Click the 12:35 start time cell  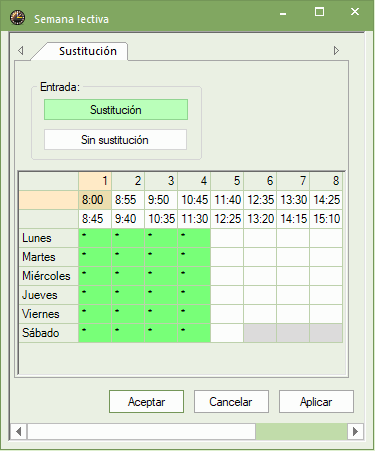260,200
